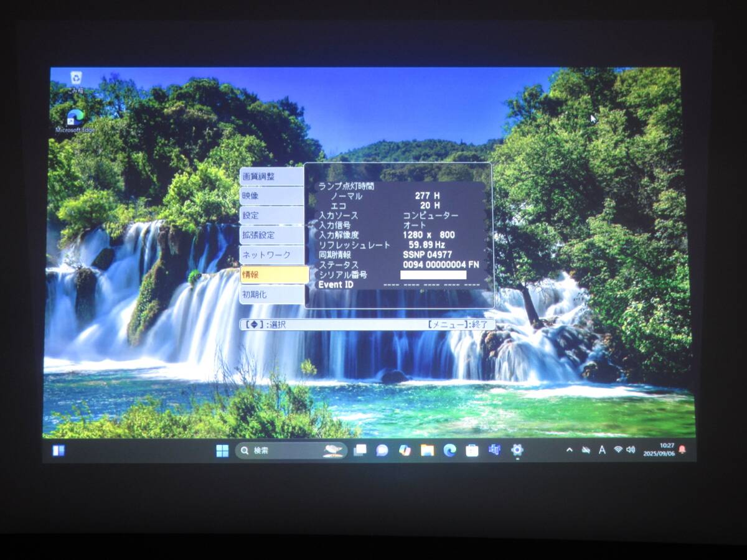Screen dimensions: 747x560
Task: Click the 入力解像度 value 1280 x 800
Action: coord(429,235)
